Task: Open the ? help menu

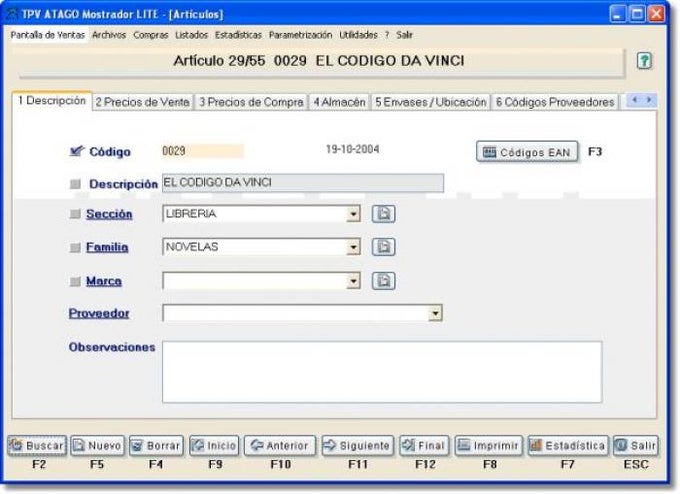Action: pos(387,35)
